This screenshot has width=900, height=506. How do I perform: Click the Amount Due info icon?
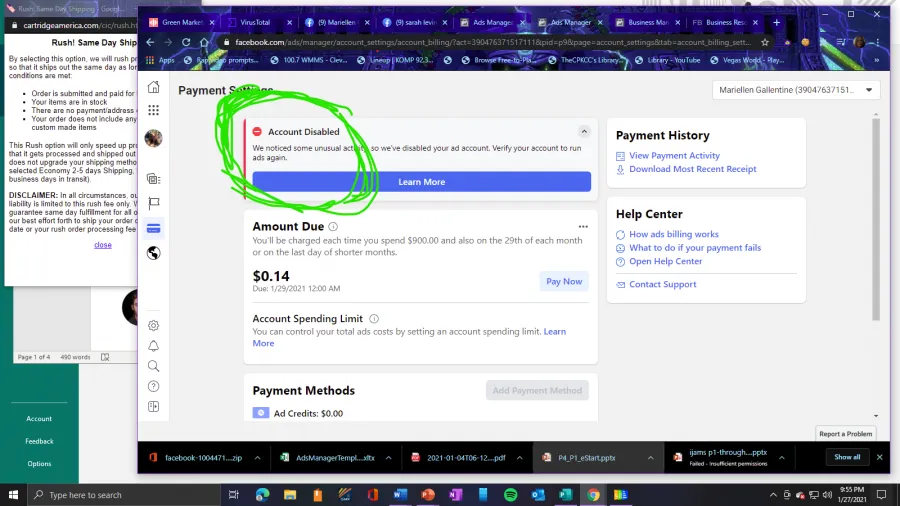coord(333,227)
